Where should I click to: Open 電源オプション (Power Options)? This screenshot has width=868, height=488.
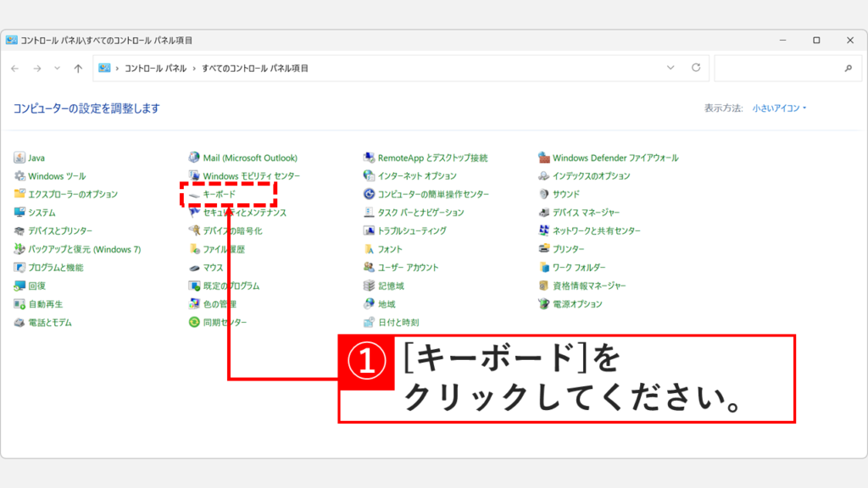(578, 303)
